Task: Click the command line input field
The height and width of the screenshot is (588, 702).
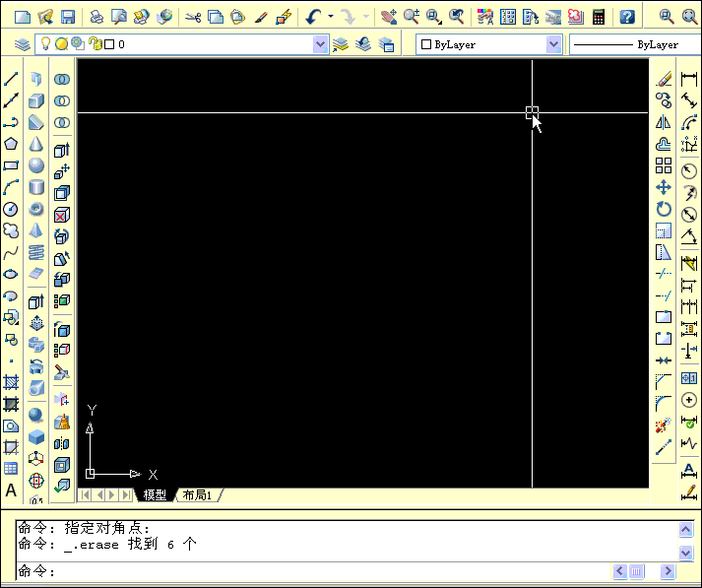Action: [313, 571]
